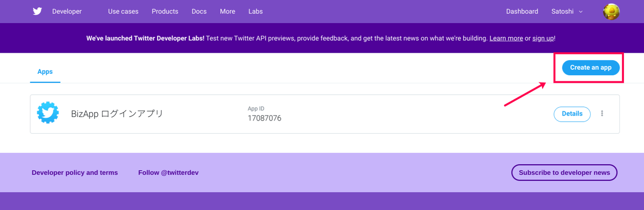Open the user profile avatar
644x210 pixels.
[x=611, y=12]
